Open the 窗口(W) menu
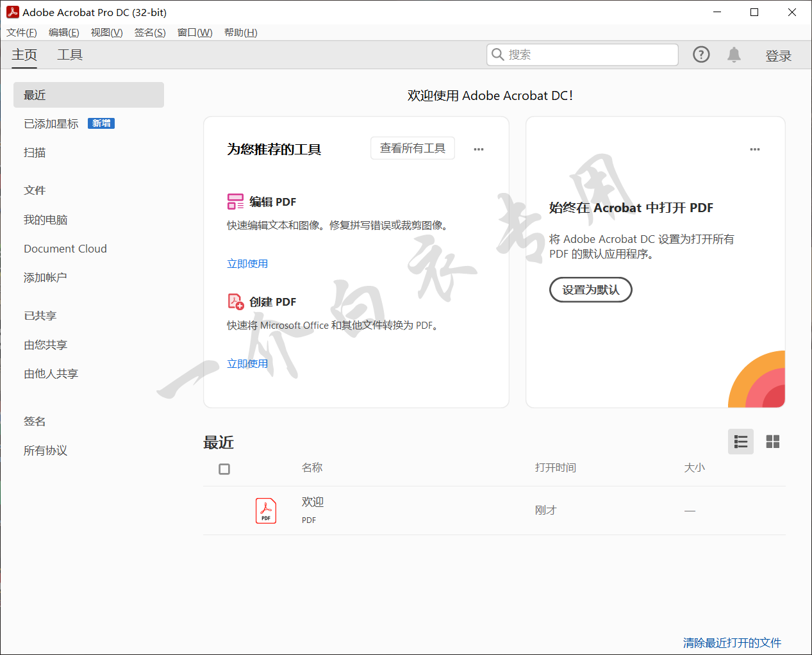Viewport: 812px width, 655px height. point(195,33)
